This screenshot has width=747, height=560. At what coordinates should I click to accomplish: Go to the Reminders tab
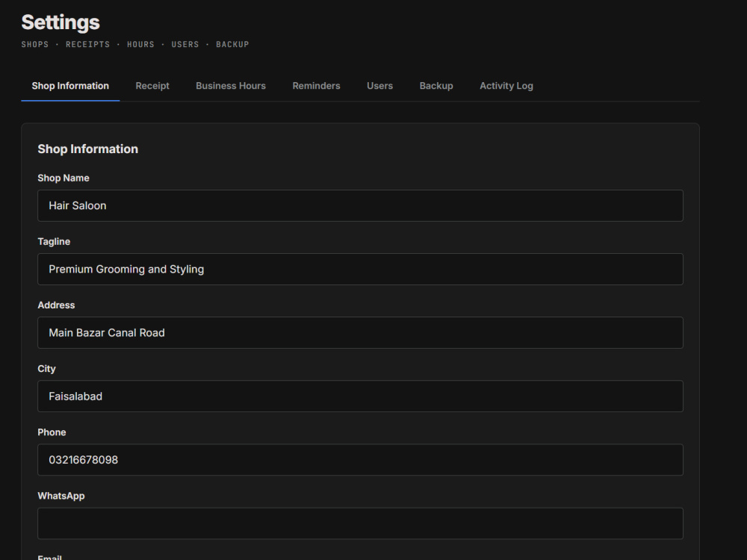(x=316, y=86)
